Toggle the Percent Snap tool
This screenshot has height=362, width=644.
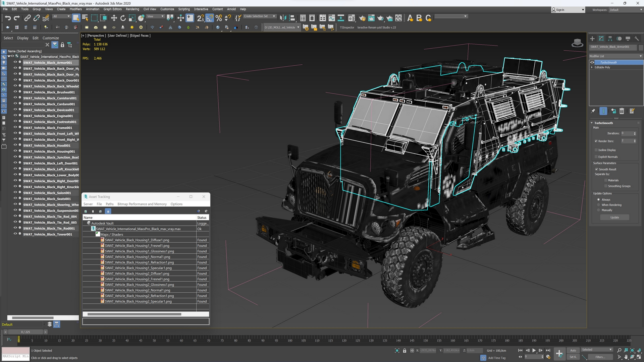219,18
